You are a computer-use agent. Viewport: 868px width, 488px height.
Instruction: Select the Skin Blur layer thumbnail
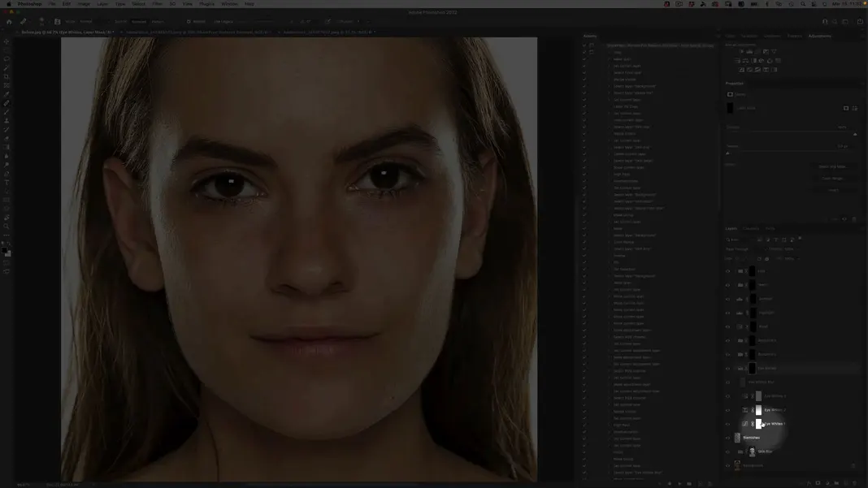pos(752,451)
